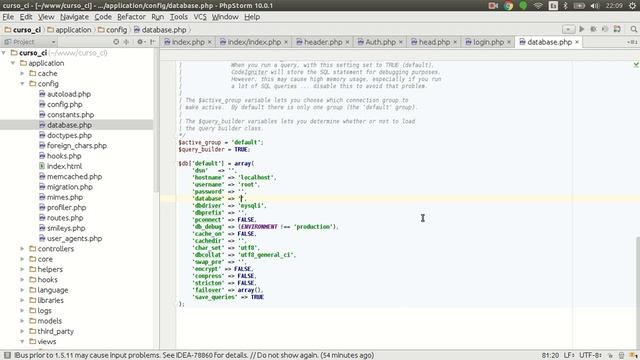Expand the cache folder
Viewport: 640px width, 360px height.
[x=22, y=73]
